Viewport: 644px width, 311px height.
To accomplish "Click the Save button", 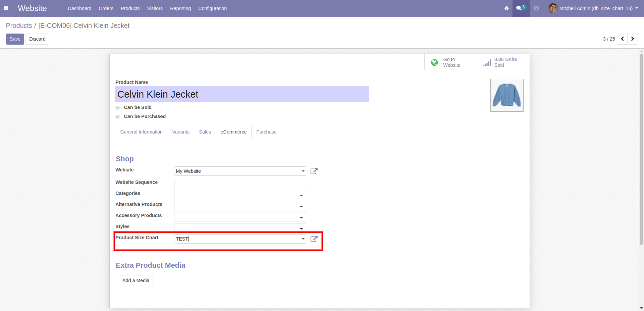I will pyautogui.click(x=15, y=39).
